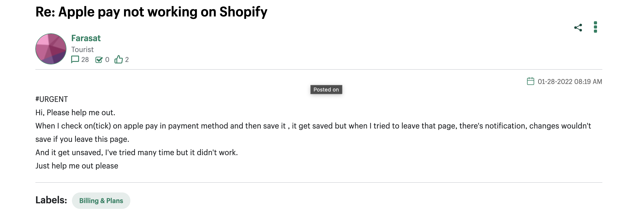
Task: Click the 'Posted on' tooltip
Action: pyautogui.click(x=326, y=90)
